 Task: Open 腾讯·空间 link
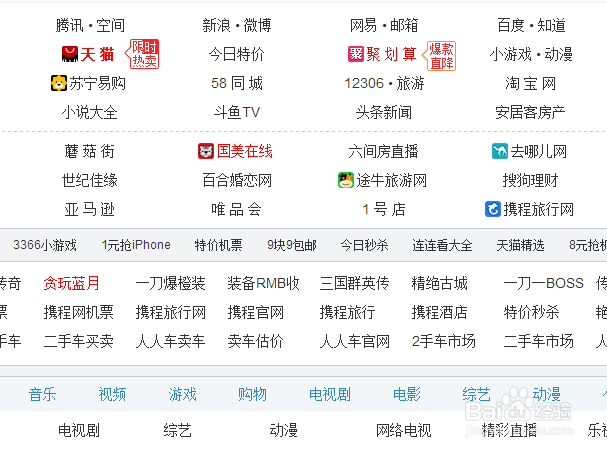click(x=90, y=26)
